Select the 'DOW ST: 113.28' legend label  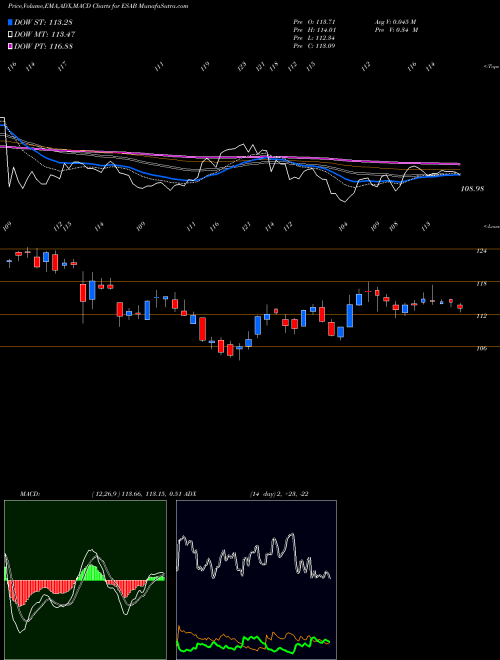[43, 22]
